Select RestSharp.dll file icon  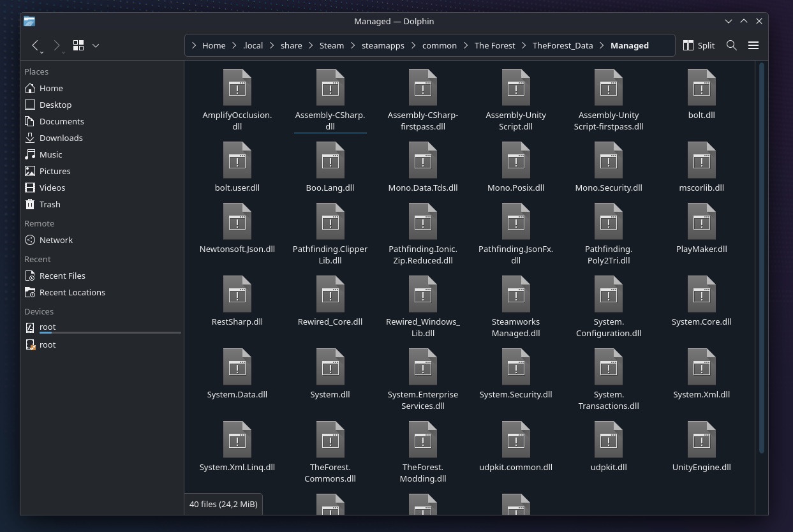[x=237, y=294]
